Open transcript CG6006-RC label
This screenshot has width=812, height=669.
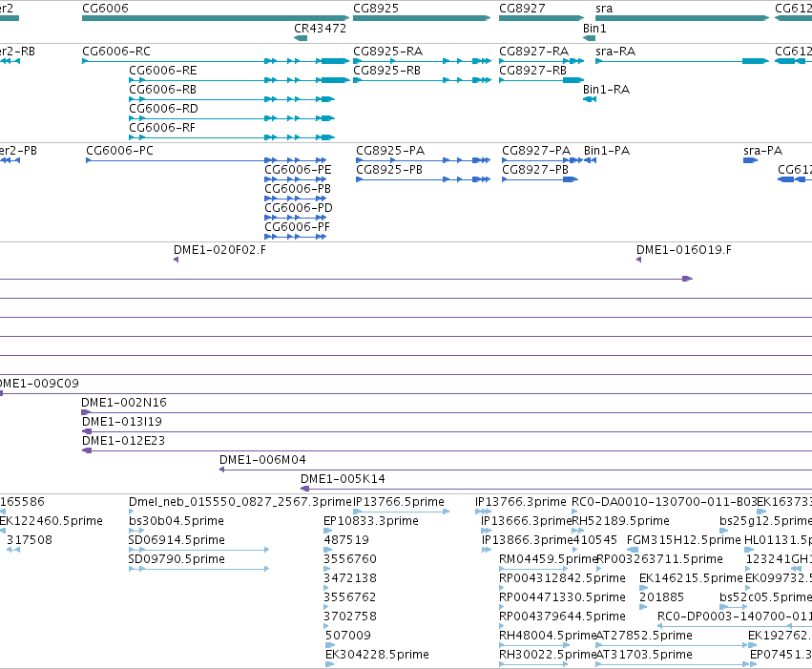(x=116, y=52)
